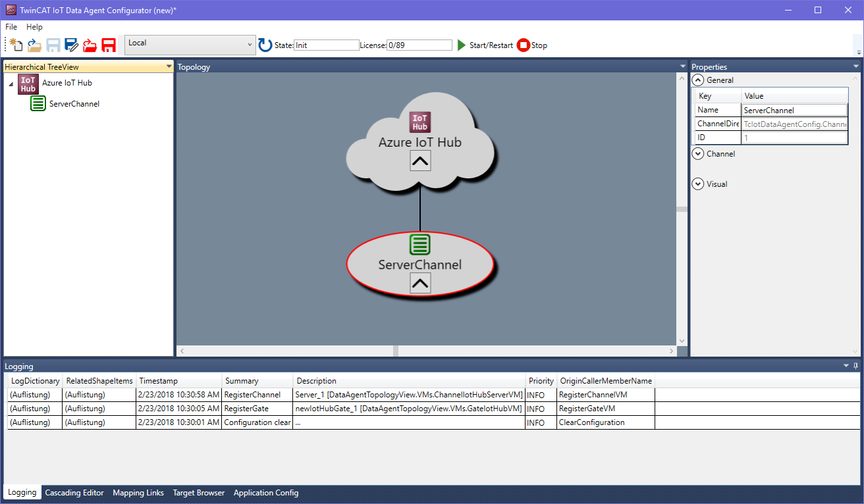Sort by the Timestamp column header
The image size is (864, 504).
click(178, 381)
